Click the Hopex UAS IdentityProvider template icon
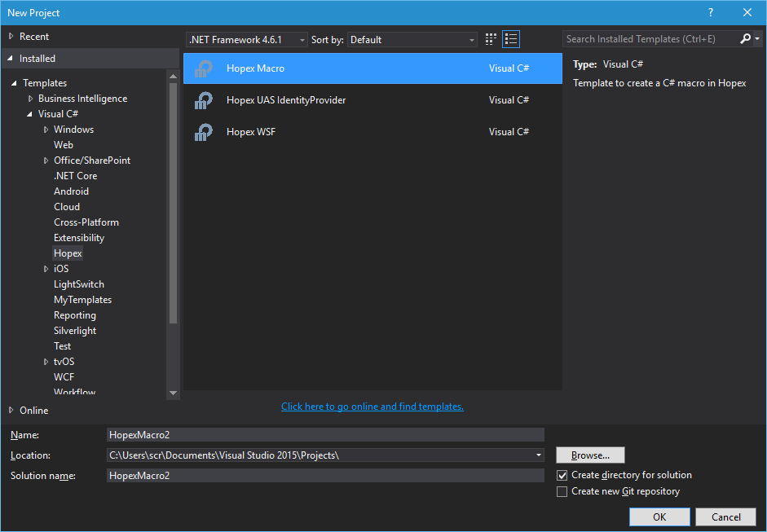 click(203, 100)
